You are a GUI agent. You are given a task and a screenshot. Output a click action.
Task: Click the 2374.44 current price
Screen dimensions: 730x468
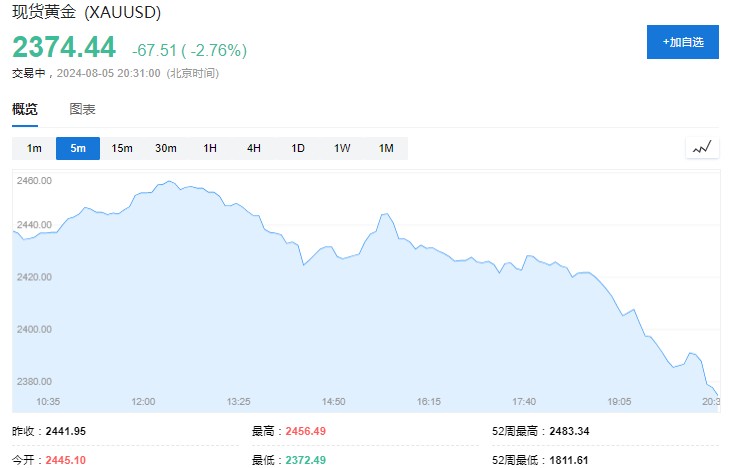(64, 47)
